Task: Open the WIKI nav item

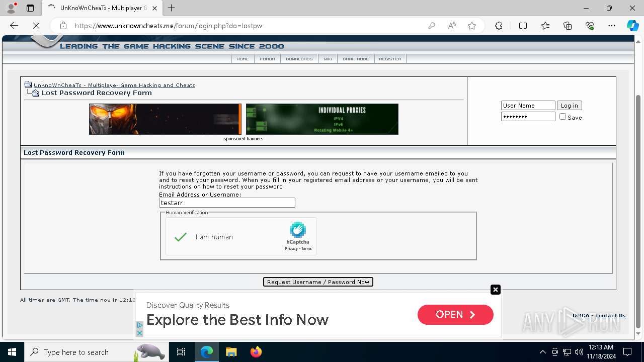Action: pos(328,59)
